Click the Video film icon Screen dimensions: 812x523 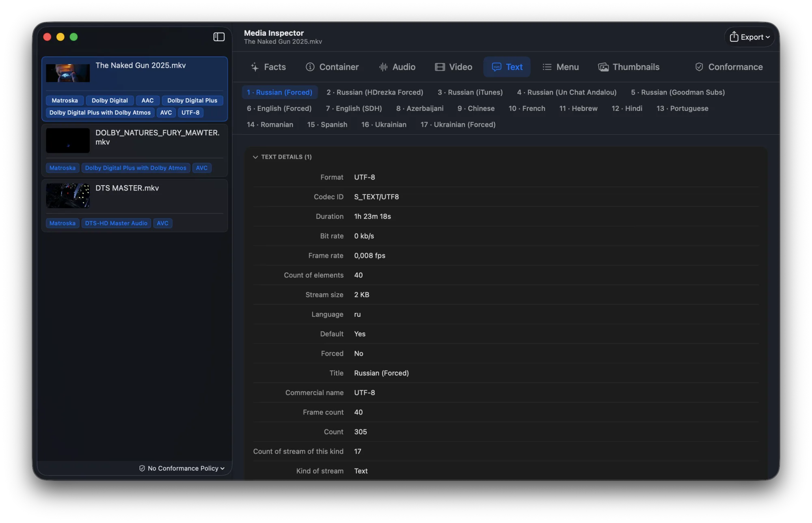tap(440, 67)
